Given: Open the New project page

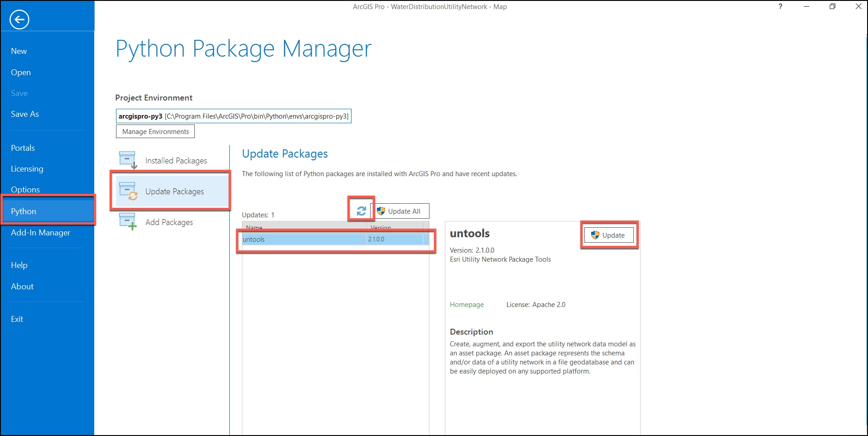Looking at the screenshot, I should click(19, 51).
